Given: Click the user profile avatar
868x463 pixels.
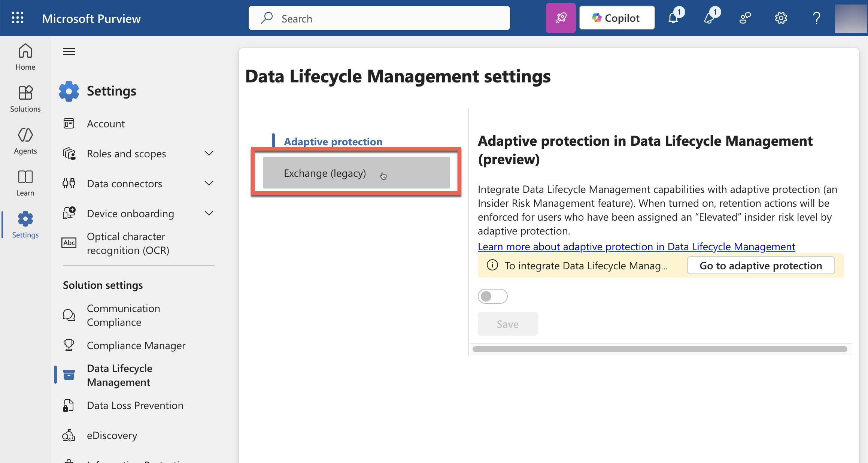Looking at the screenshot, I should [851, 18].
